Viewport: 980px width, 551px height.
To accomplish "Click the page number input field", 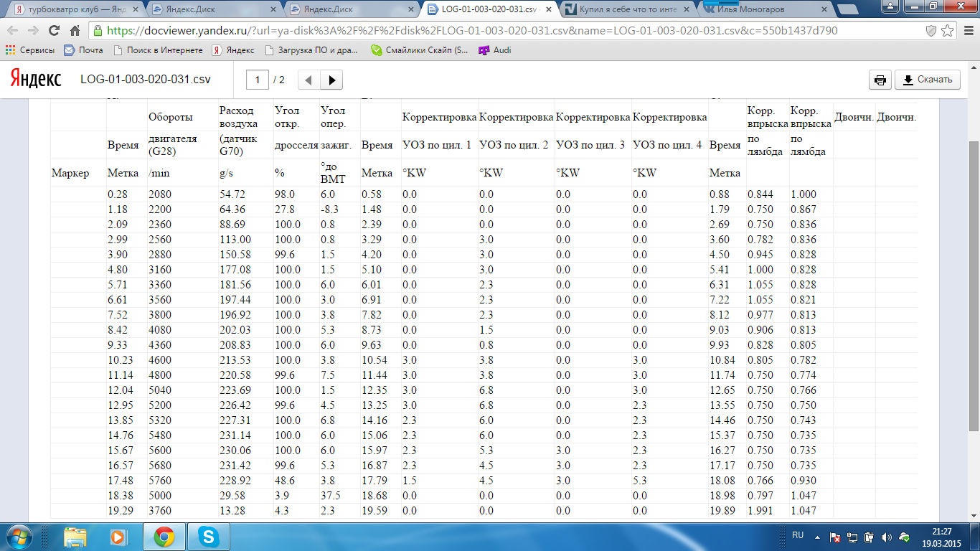I will (x=258, y=80).
